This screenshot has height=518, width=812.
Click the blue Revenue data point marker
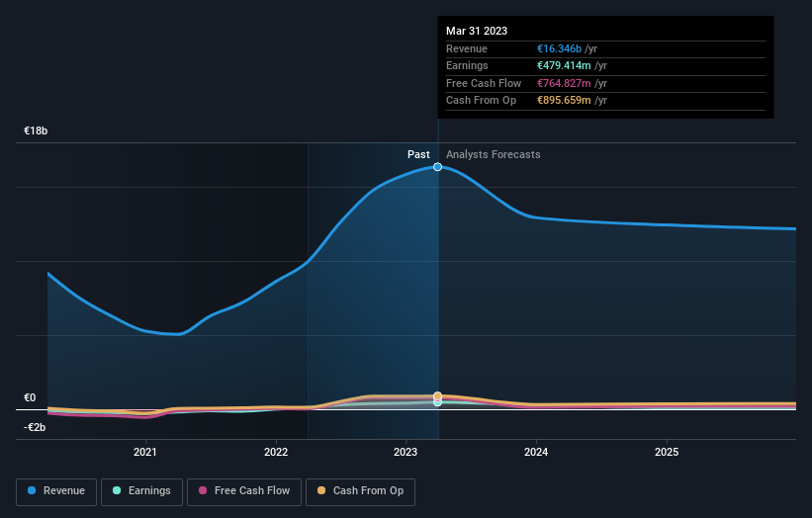click(437, 167)
